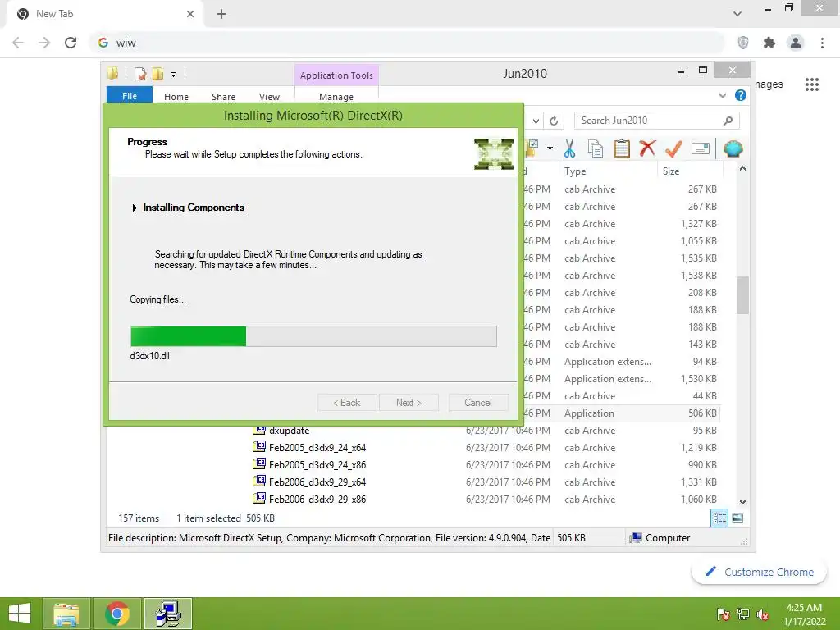840x630 pixels.
Task: Click the DirectX setup icon in taskbar
Action: pos(168,614)
